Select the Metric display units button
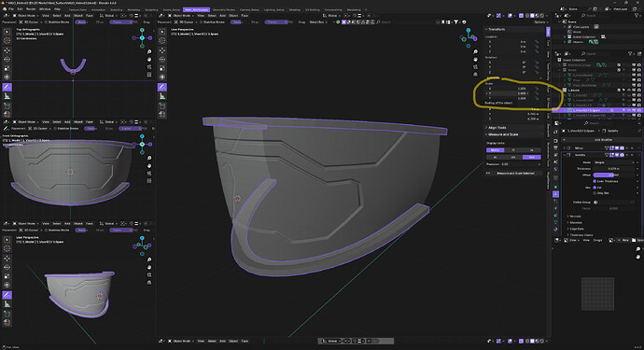 (x=496, y=150)
